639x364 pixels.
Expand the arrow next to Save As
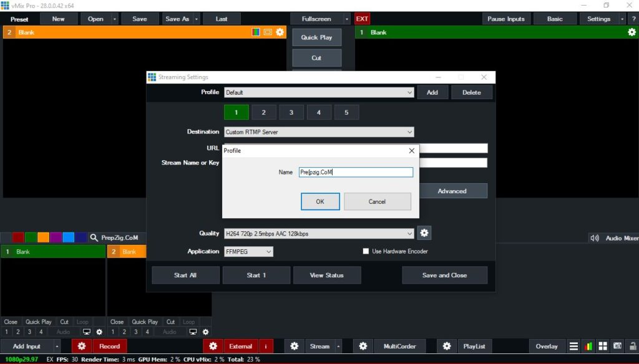click(197, 19)
